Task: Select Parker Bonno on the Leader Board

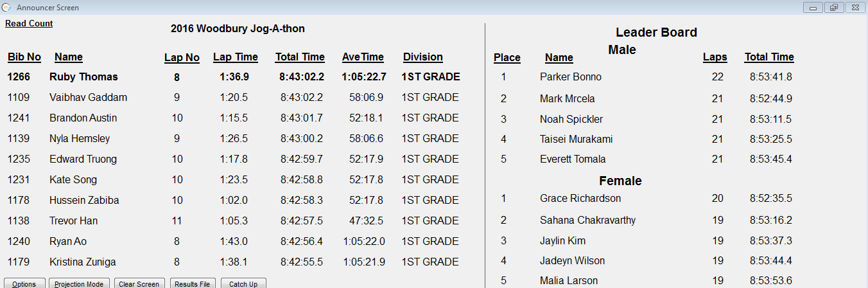Action: pyautogui.click(x=571, y=77)
